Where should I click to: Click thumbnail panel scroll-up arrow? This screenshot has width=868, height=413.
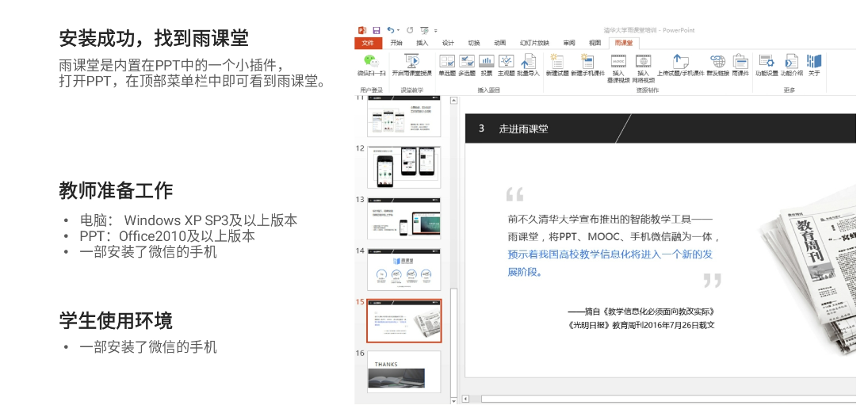coord(454,101)
